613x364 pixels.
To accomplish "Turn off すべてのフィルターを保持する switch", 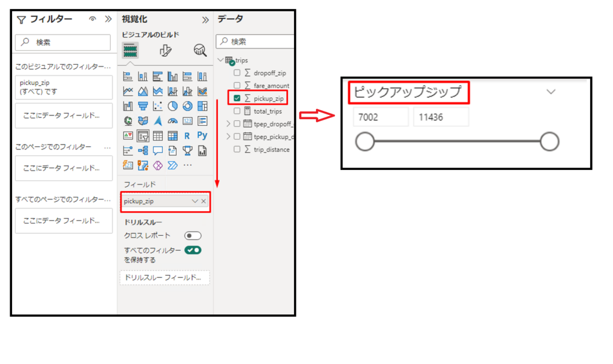I will [193, 250].
